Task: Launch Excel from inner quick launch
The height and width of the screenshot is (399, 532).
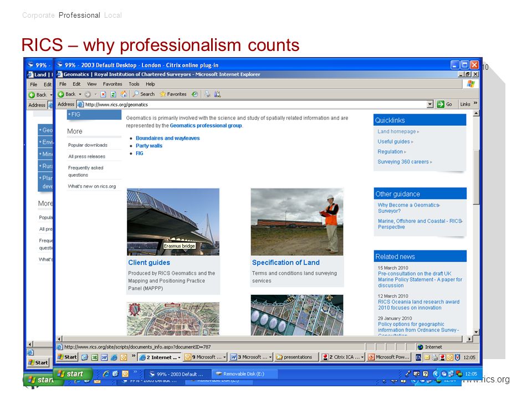Action: [95, 357]
